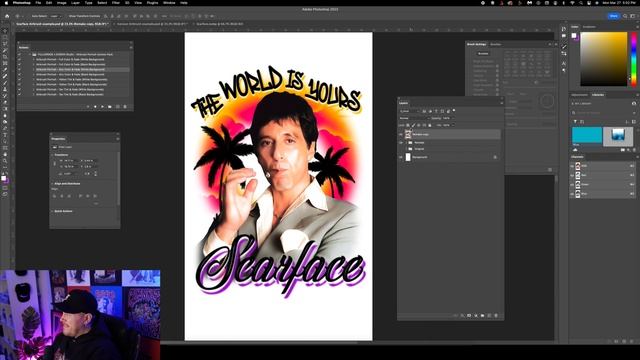
Task: Switch to the Swatches tab
Action: pos(589,27)
